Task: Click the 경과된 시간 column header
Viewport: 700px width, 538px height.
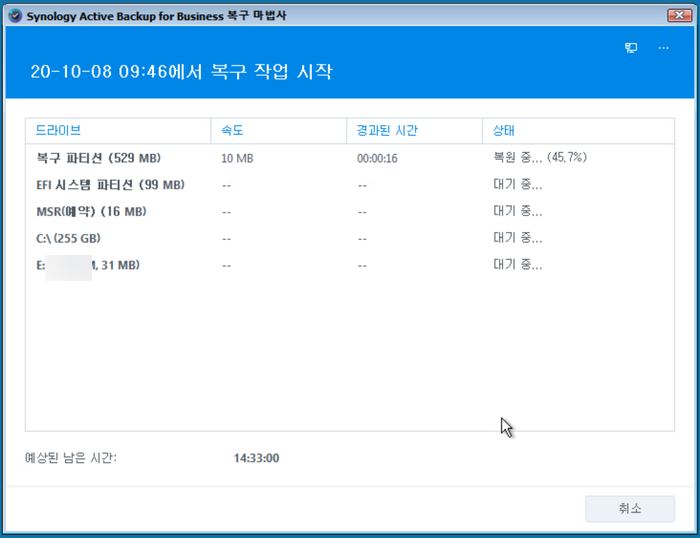Action: 415,131
